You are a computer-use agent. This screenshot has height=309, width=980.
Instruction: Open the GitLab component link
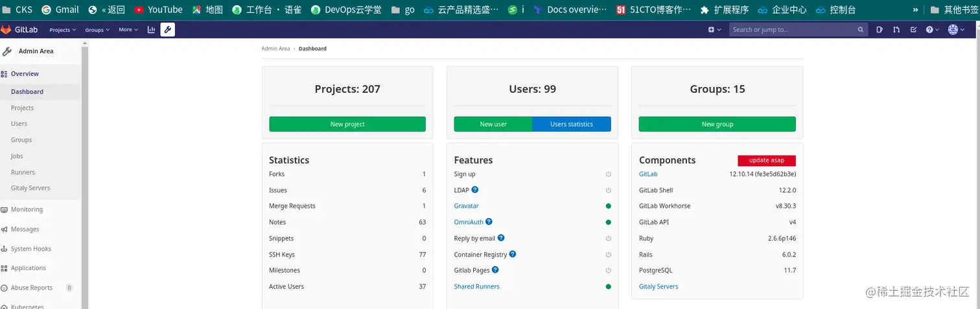[648, 174]
